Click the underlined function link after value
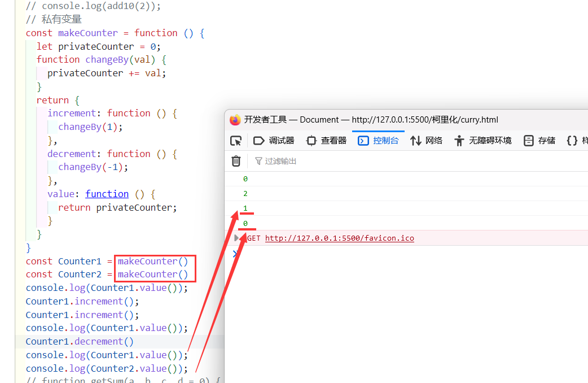 (x=107, y=194)
